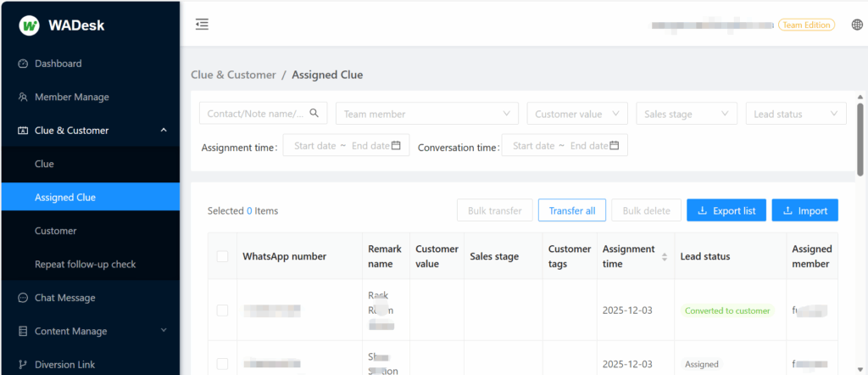Check the second row's checkbox
Screen dimensions: 868x375
pyautogui.click(x=222, y=364)
